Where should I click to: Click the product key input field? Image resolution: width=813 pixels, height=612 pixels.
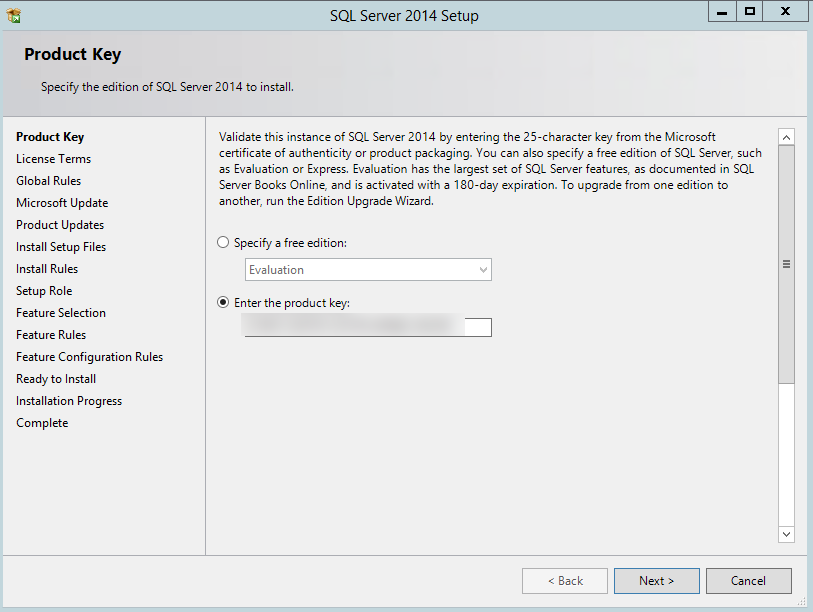point(368,327)
